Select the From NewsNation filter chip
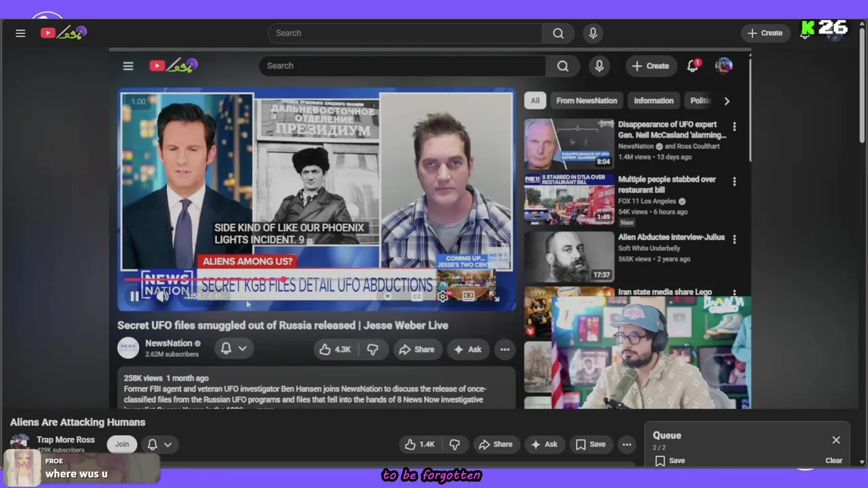This screenshot has width=868, height=488. [587, 100]
